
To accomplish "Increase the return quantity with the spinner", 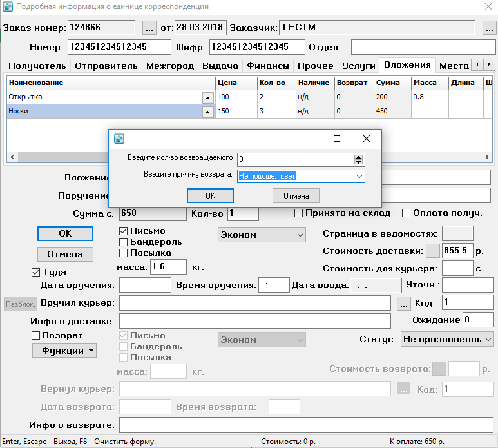I will click(359, 157).
